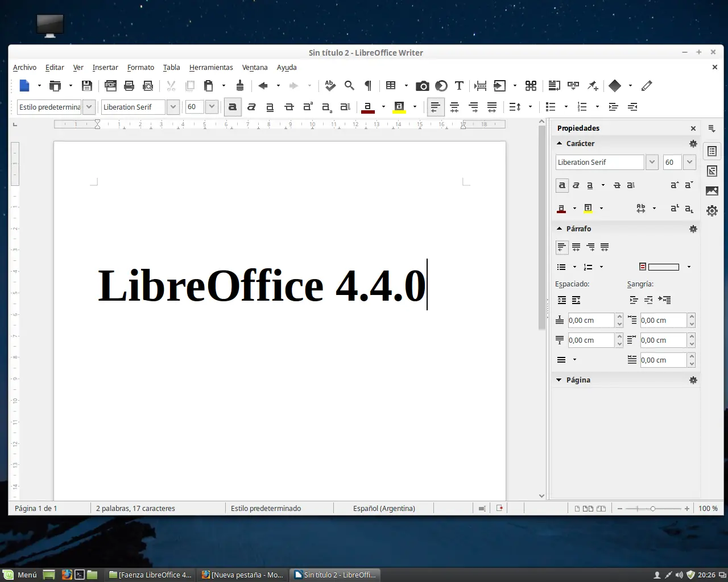Click the Paste clipboard icon
Viewport: 728px width, 582px height.
(x=209, y=86)
